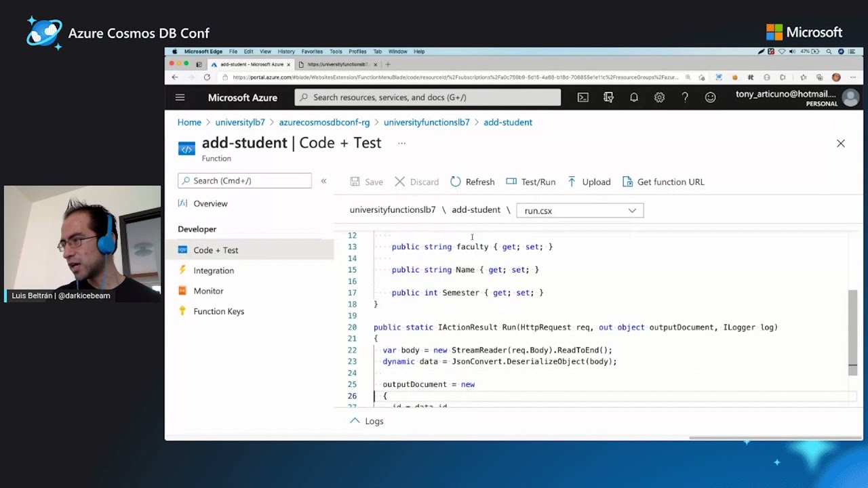The image size is (868, 488).
Task: Go to the universityfunctionslb7 breadcrumb
Action: click(x=427, y=122)
